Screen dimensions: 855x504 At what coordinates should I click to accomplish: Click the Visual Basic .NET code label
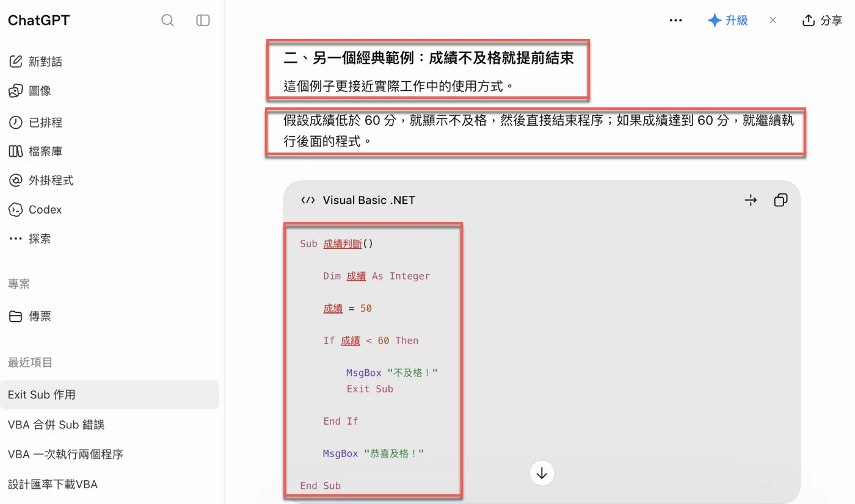pos(369,200)
